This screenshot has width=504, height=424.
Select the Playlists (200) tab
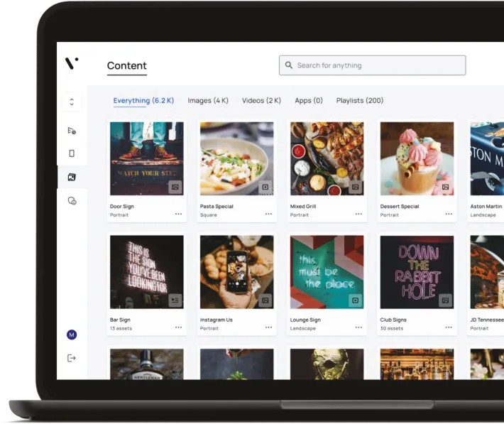click(359, 101)
